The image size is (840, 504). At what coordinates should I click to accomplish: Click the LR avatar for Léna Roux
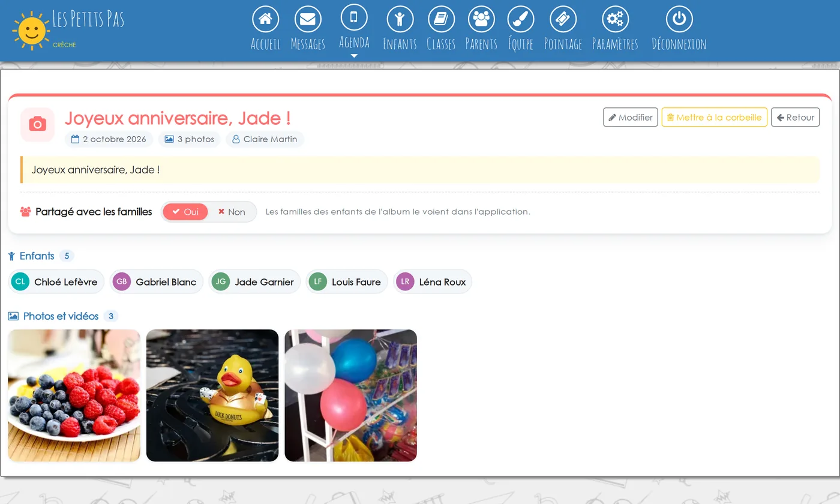tap(405, 281)
